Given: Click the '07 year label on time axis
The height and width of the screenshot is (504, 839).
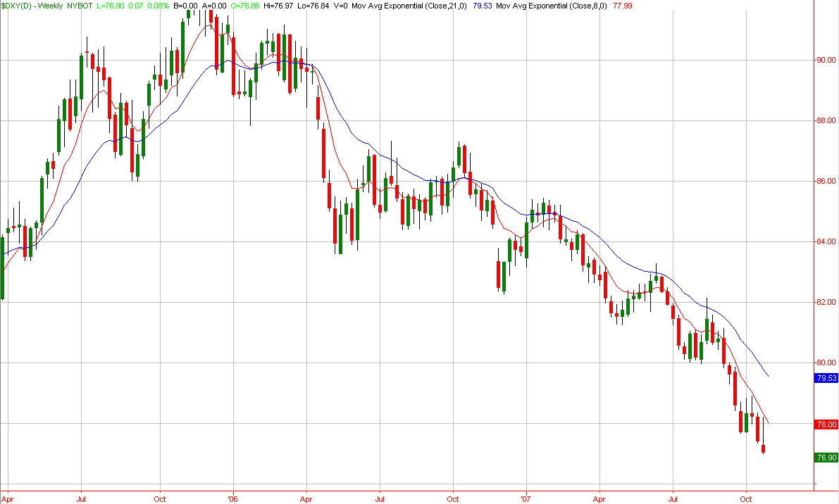Looking at the screenshot, I should click(x=526, y=499).
